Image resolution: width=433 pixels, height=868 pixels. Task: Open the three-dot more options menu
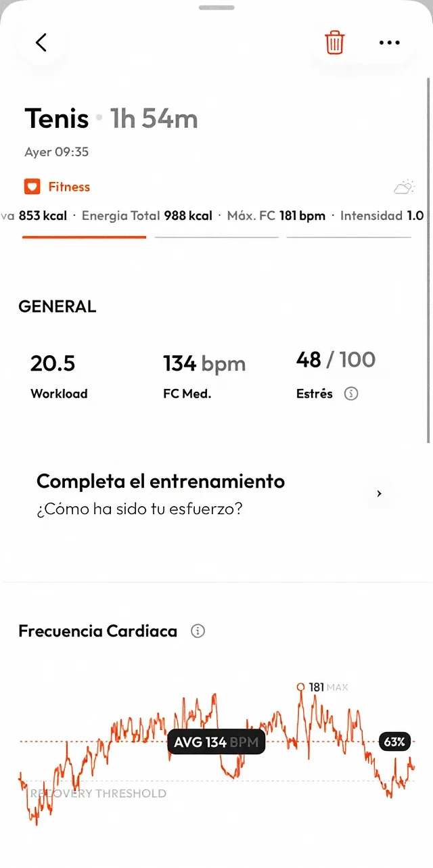point(390,43)
